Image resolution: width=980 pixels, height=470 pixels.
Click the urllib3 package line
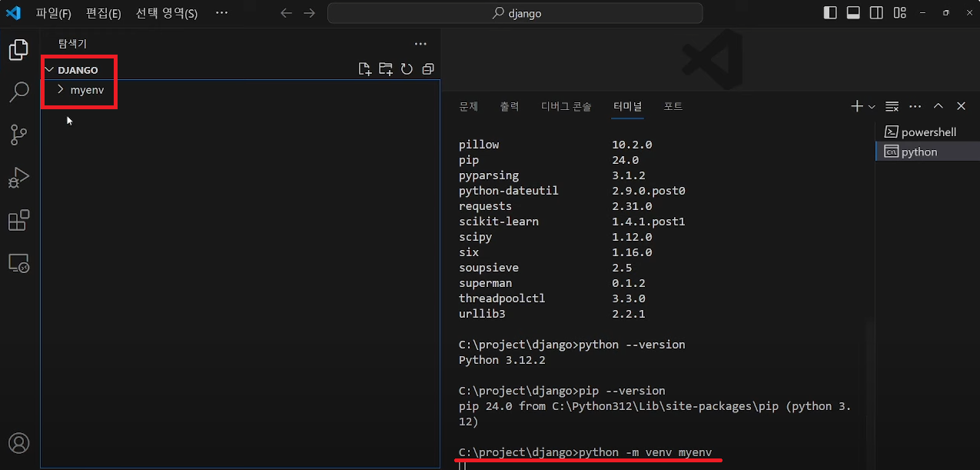point(552,314)
